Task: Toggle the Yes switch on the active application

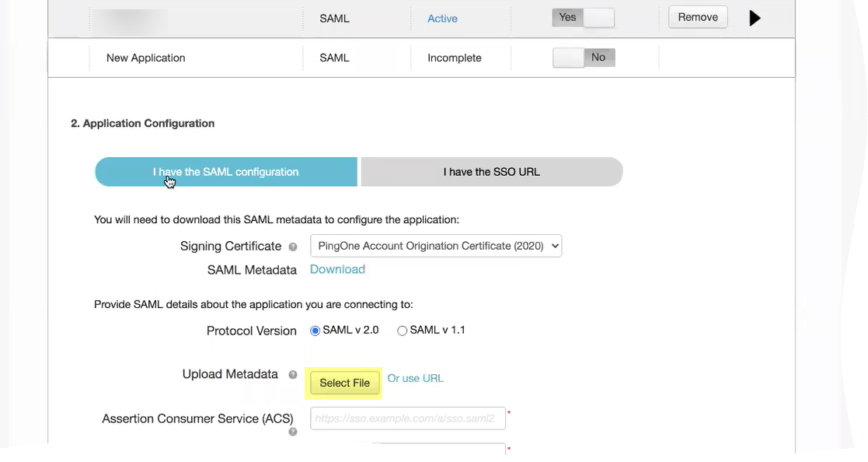Action: click(583, 18)
